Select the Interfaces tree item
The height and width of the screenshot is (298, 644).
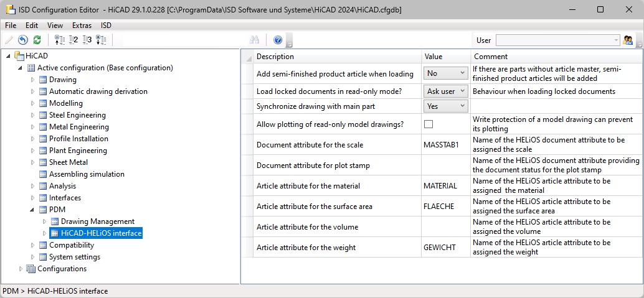pos(65,198)
